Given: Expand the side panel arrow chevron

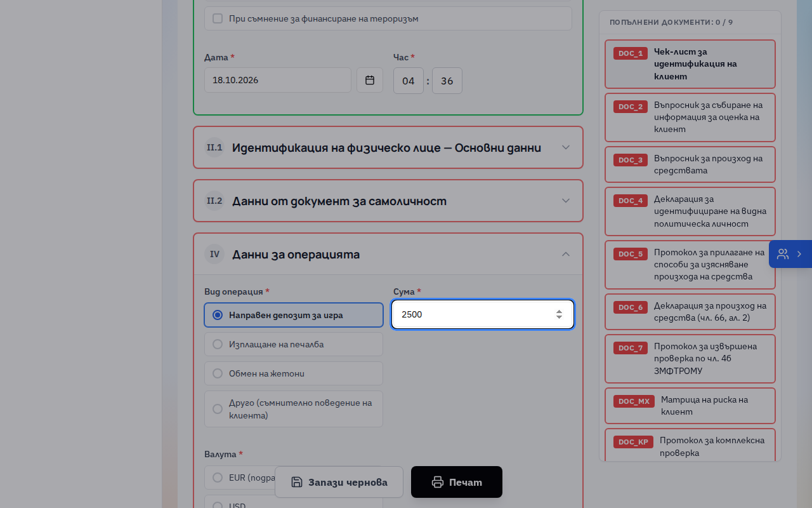Looking at the screenshot, I should pyautogui.click(x=799, y=254).
